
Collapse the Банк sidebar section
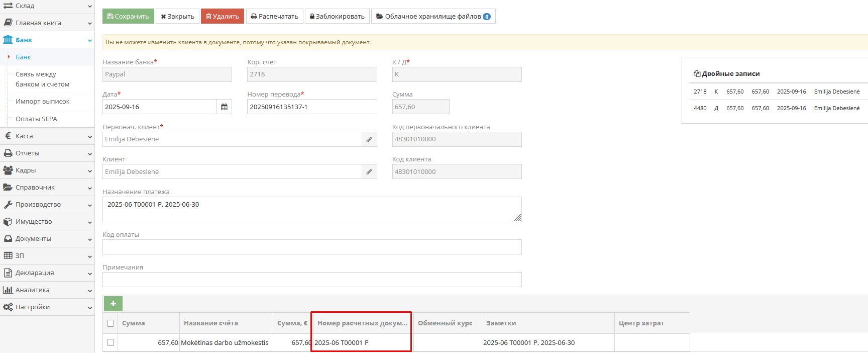click(47, 40)
